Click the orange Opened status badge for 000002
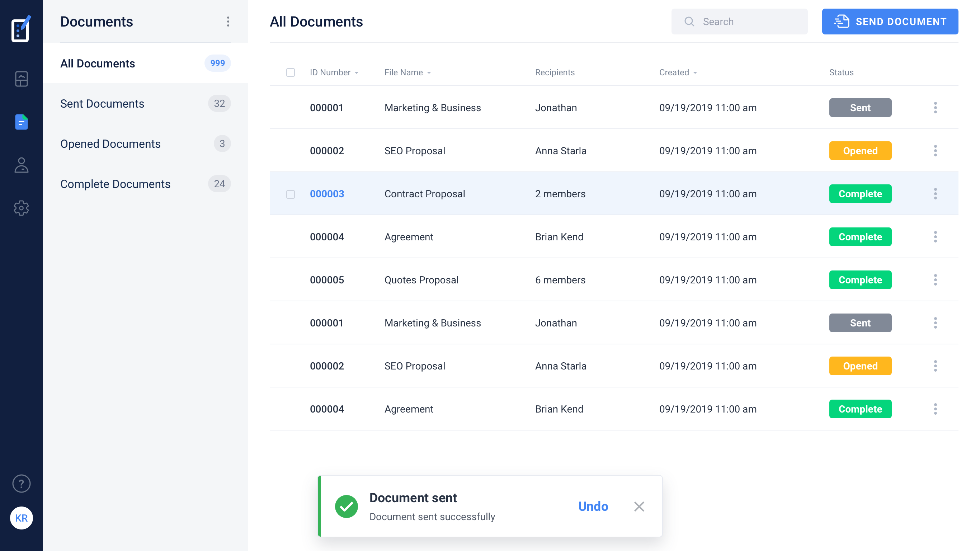This screenshot has height=551, width=980. click(860, 151)
